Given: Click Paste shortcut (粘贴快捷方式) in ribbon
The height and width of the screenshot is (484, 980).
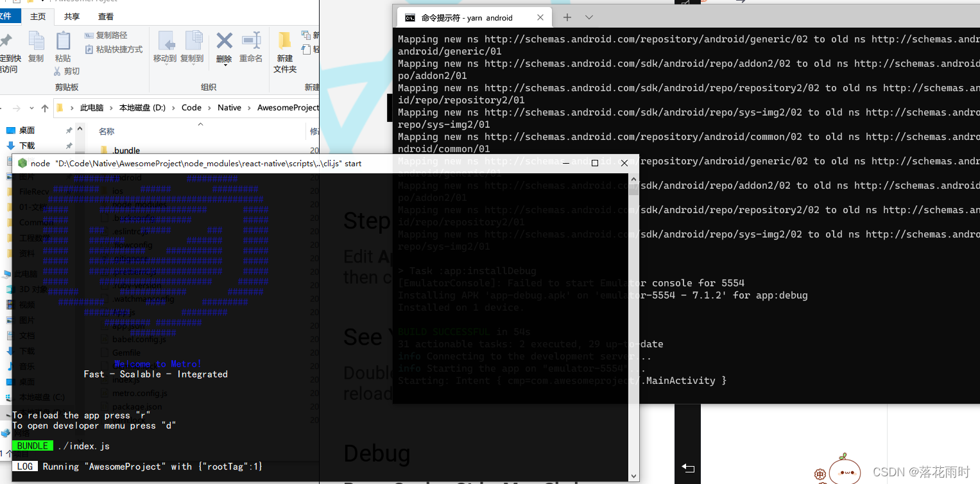Looking at the screenshot, I should tap(114, 49).
